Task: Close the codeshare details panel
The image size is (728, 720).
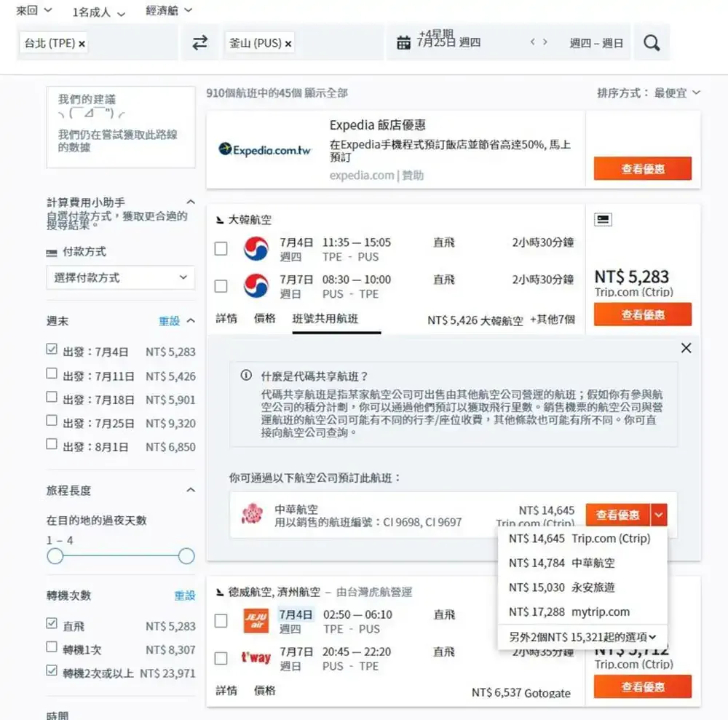Action: point(686,348)
